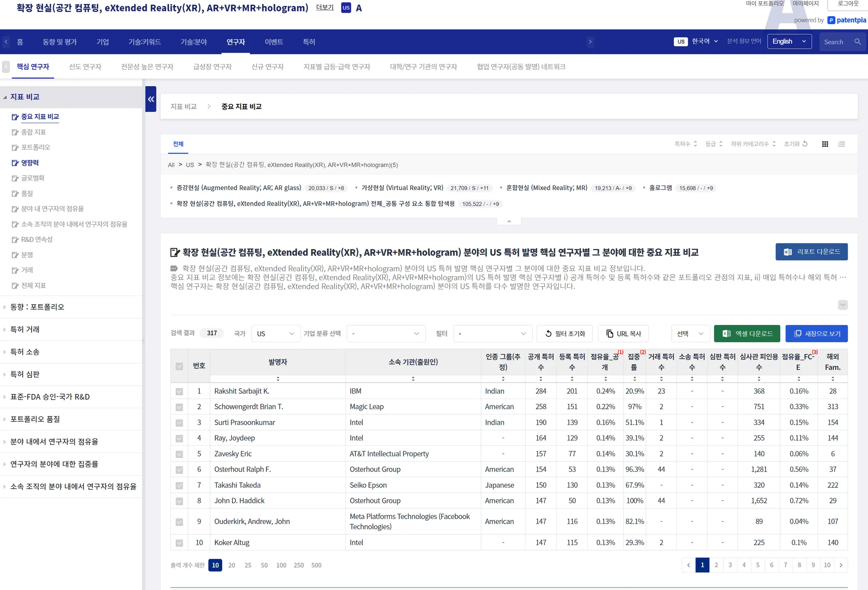Viewport: 868px width, 590px height.
Task: Click the 리포트 다운로드 button
Action: (811, 252)
